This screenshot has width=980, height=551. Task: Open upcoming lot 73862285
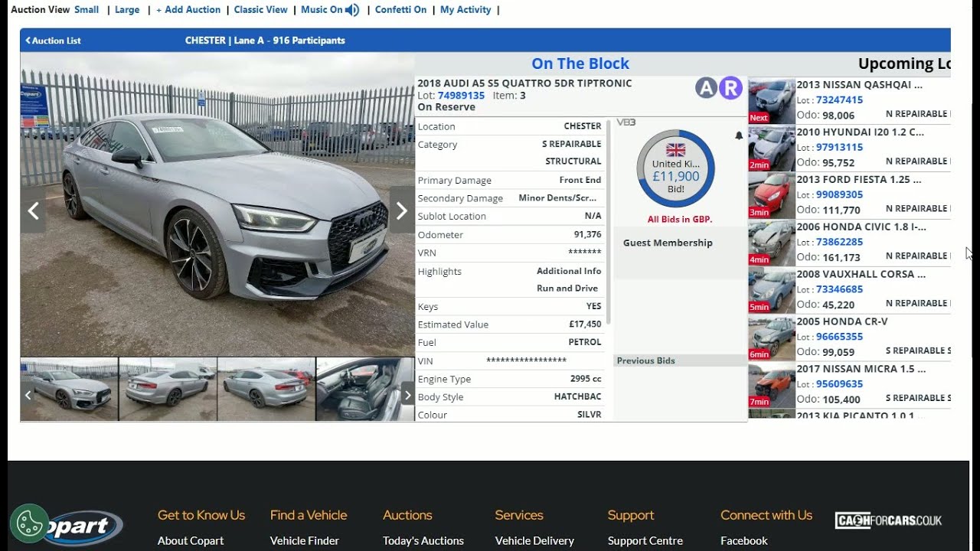point(839,242)
